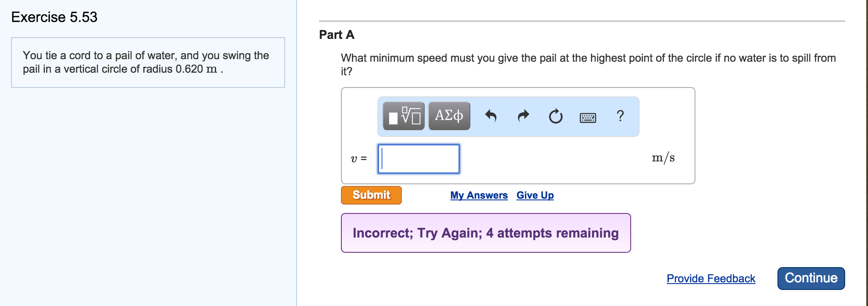The width and height of the screenshot is (868, 306).
Task: Open the equation editor help
Action: [620, 115]
